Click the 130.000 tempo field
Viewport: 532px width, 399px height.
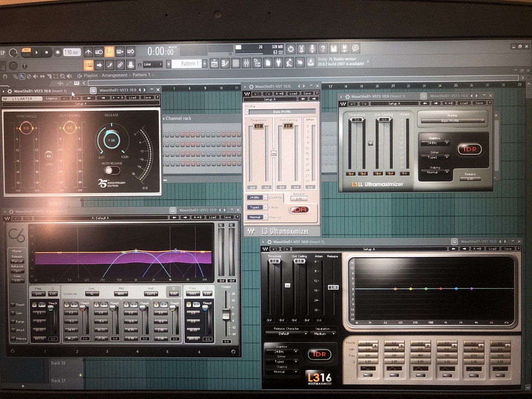tap(72, 52)
